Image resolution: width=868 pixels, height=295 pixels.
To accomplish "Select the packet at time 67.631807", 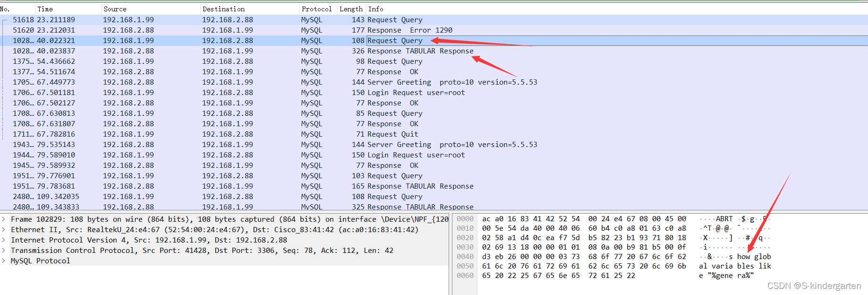I will coord(434,124).
